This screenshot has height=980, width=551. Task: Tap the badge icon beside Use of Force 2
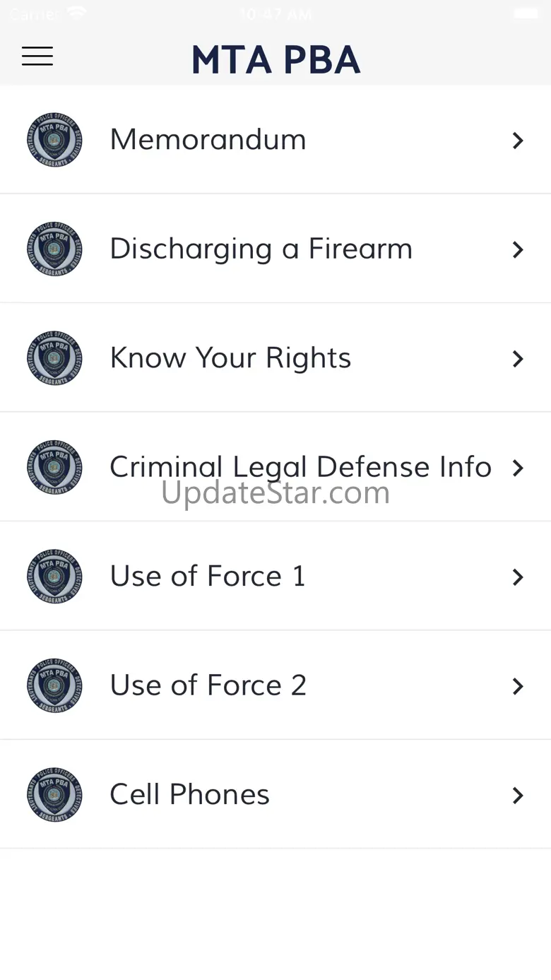[x=54, y=686]
